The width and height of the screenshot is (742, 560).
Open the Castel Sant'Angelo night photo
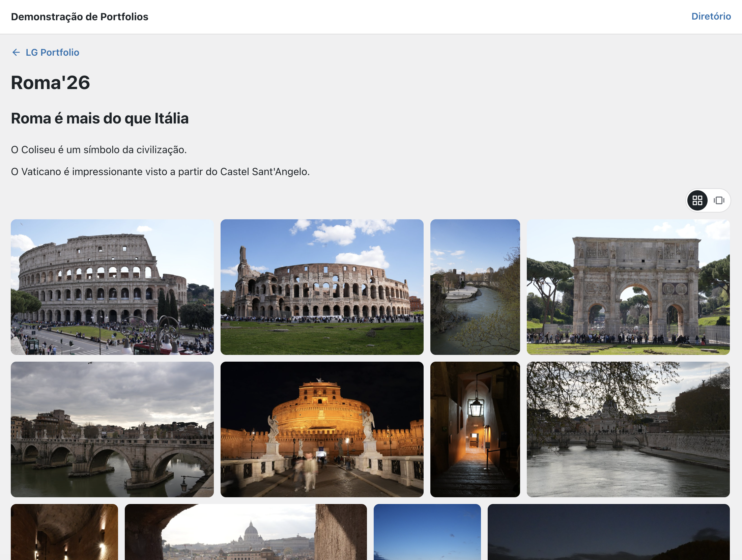(322, 429)
